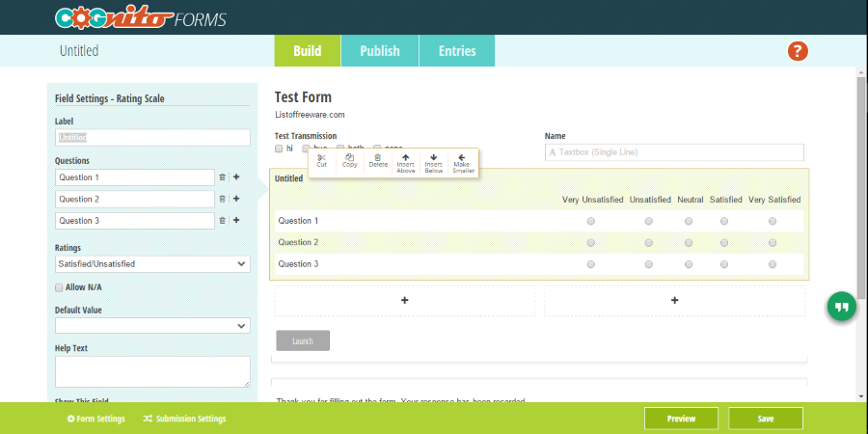Enable the Allow N/A checkbox
Image resolution: width=868 pixels, height=434 pixels.
(x=59, y=287)
